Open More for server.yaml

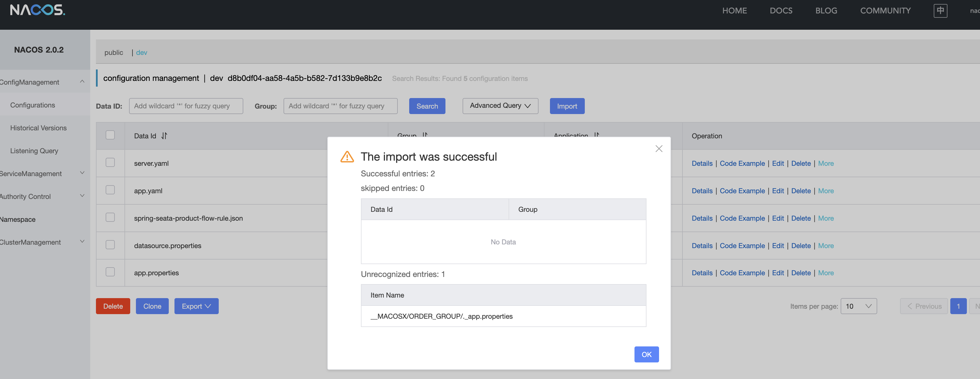pyautogui.click(x=826, y=163)
